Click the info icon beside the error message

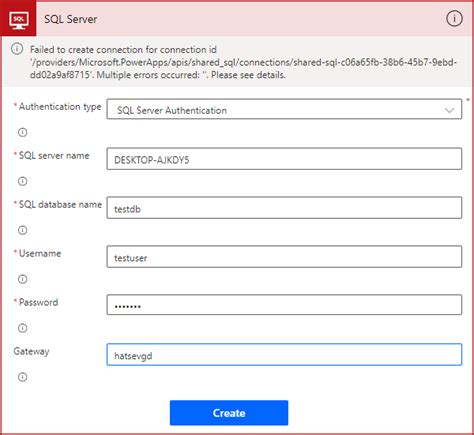[x=17, y=49]
